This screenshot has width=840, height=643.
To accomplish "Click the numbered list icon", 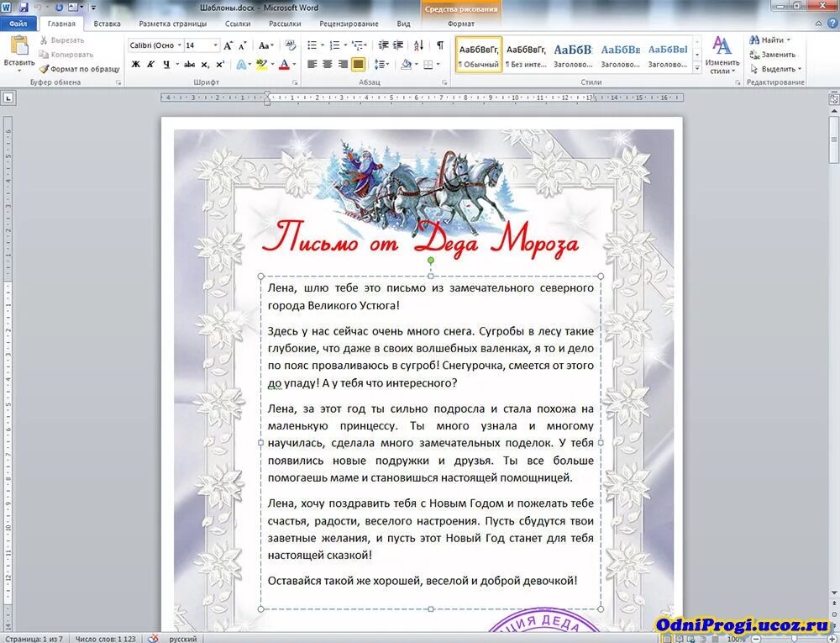I will tap(334, 45).
